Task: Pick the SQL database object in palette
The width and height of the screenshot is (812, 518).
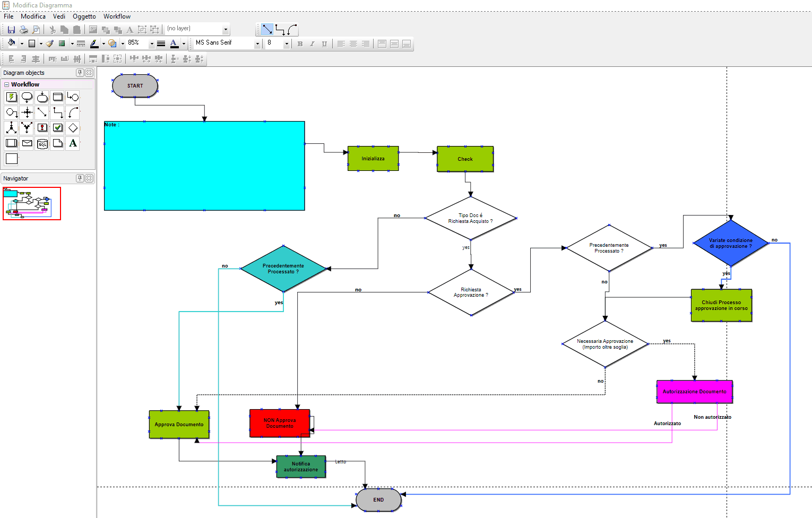Action: click(42, 143)
